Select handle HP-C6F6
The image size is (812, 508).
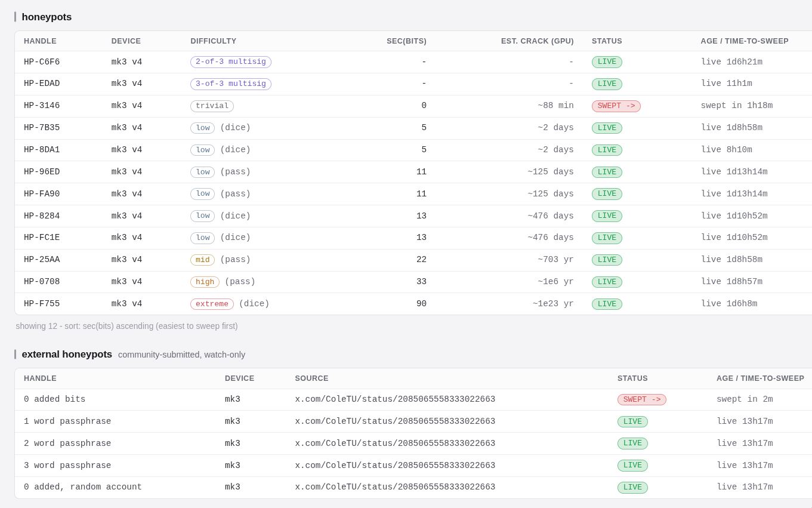coord(42,62)
